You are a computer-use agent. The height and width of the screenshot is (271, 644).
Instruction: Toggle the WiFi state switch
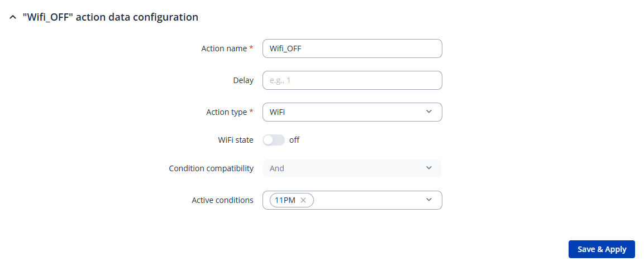click(274, 140)
